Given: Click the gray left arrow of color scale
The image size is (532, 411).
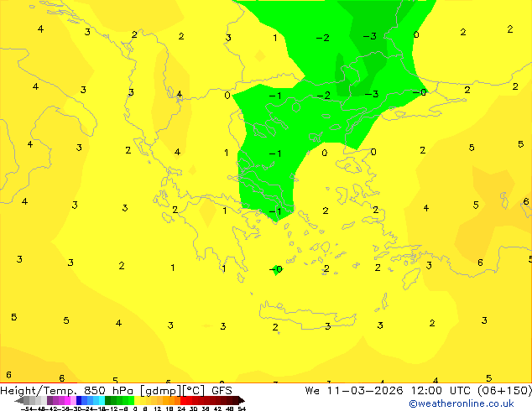Looking at the screenshot, I should pyautogui.click(x=18, y=401).
